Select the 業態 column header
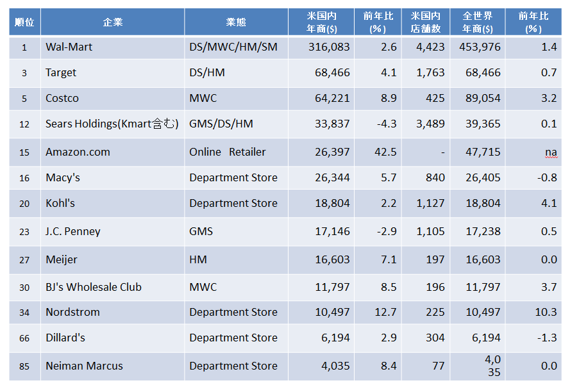The height and width of the screenshot is (392, 579). [237, 22]
